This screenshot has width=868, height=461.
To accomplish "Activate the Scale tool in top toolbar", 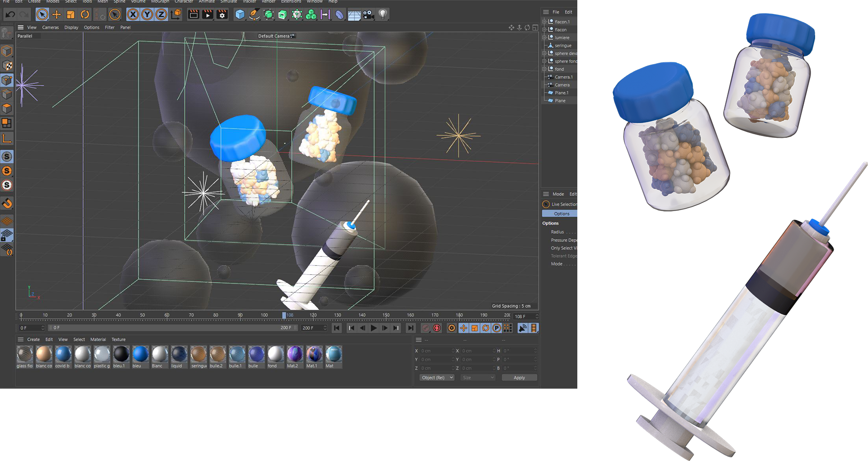I will pos(71,14).
